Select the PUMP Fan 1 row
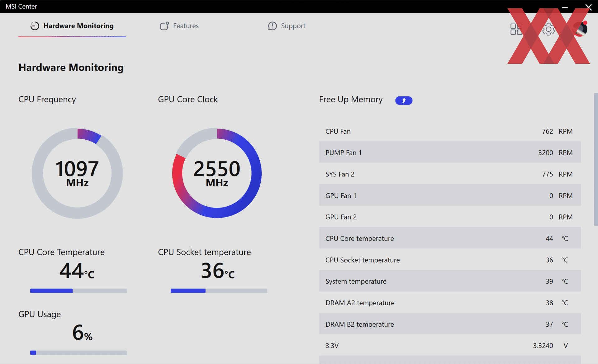This screenshot has height=364, width=598. point(450,152)
